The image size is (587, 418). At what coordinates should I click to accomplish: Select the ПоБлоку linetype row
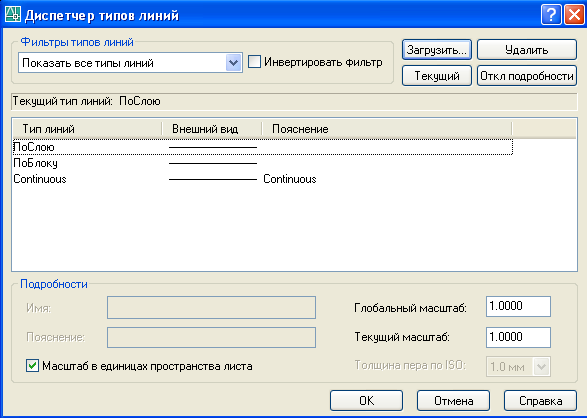(262, 163)
